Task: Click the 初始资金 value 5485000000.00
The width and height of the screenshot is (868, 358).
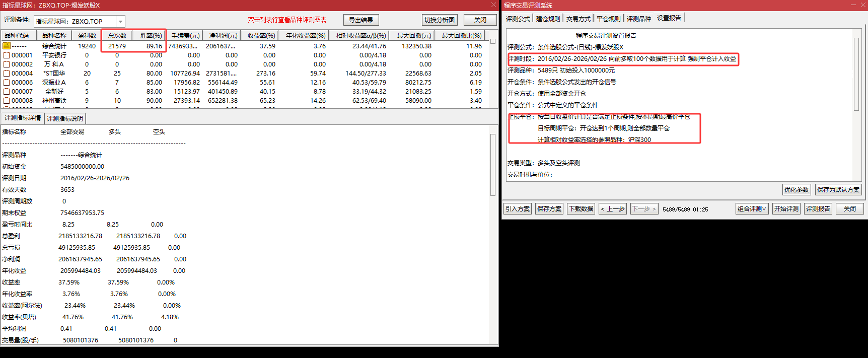Action: pos(83,167)
